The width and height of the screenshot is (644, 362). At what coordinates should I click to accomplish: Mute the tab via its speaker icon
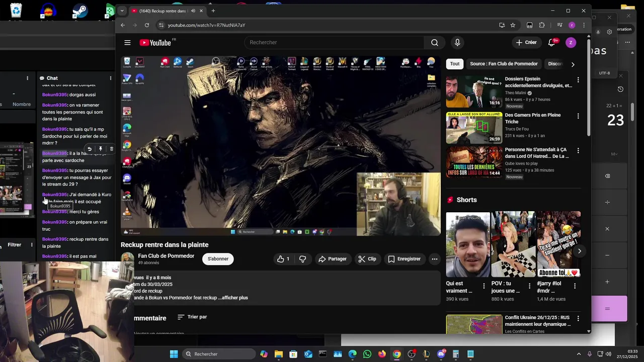[x=193, y=11]
